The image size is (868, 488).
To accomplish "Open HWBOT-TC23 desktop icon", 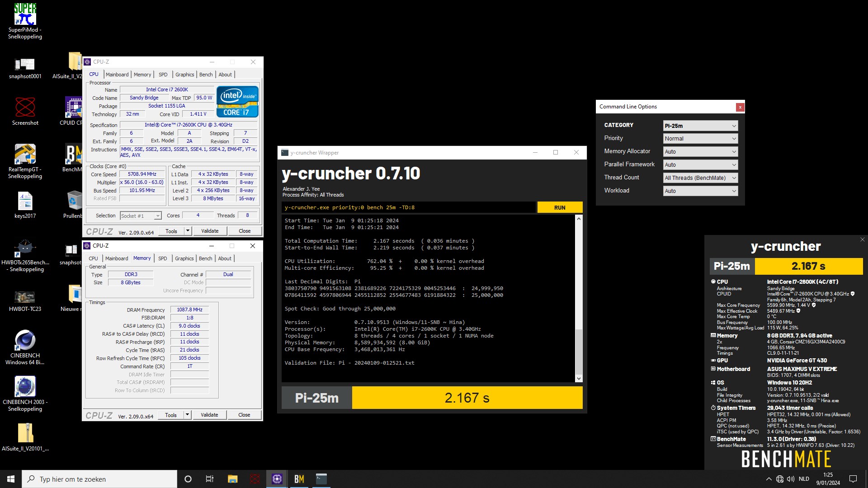I will tap(25, 301).
